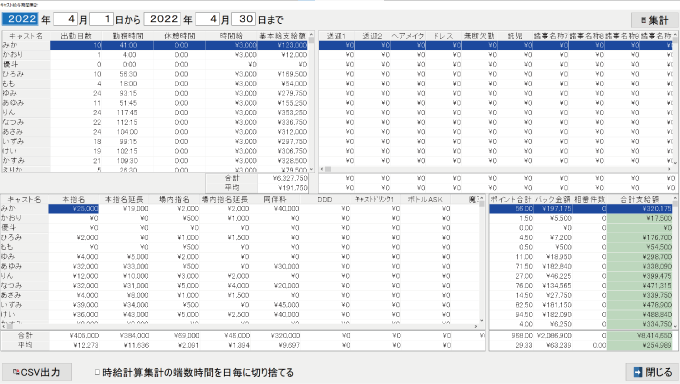Click the 集計 button

(x=655, y=20)
